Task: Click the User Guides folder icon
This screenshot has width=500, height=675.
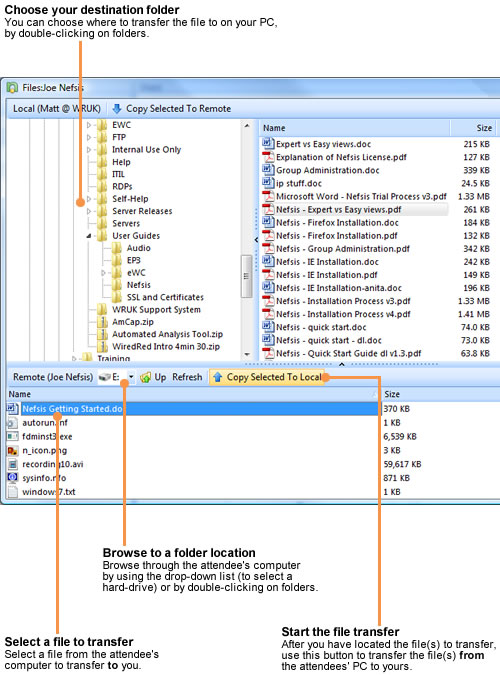Action: [102, 236]
